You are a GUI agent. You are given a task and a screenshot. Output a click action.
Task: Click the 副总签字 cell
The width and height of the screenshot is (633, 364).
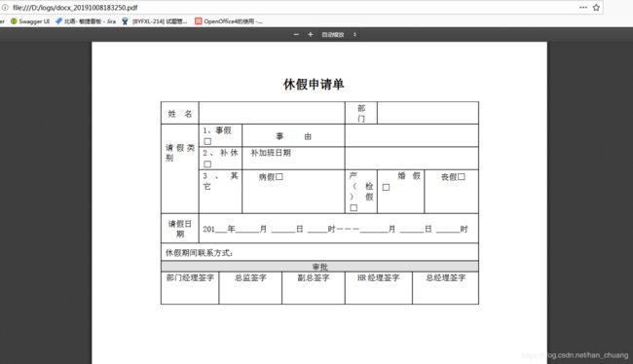click(314, 288)
